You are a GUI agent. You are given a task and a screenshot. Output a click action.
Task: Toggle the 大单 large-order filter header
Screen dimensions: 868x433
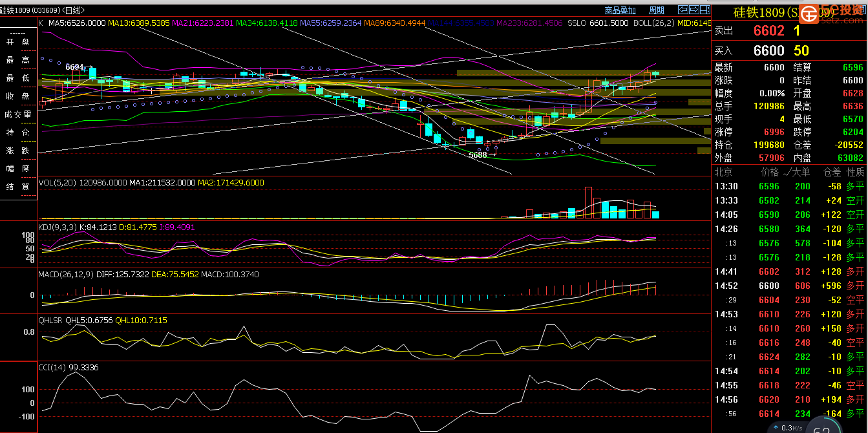[797, 172]
